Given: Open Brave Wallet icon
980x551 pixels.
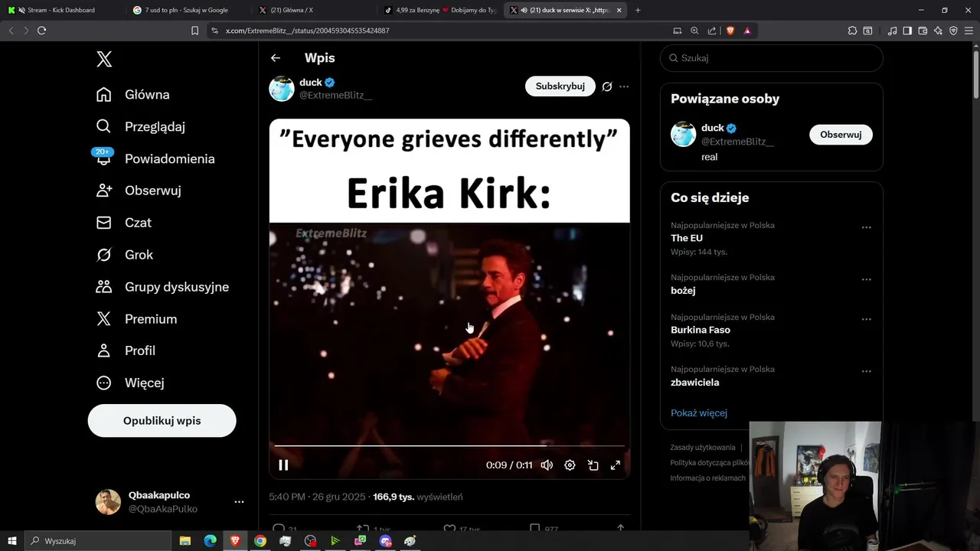Looking at the screenshot, I should tap(923, 31).
